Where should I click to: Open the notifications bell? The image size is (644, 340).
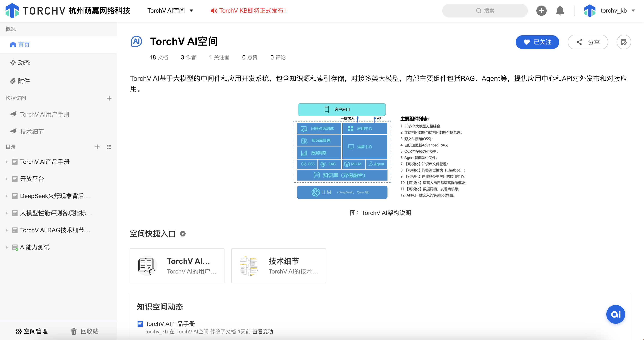click(560, 10)
